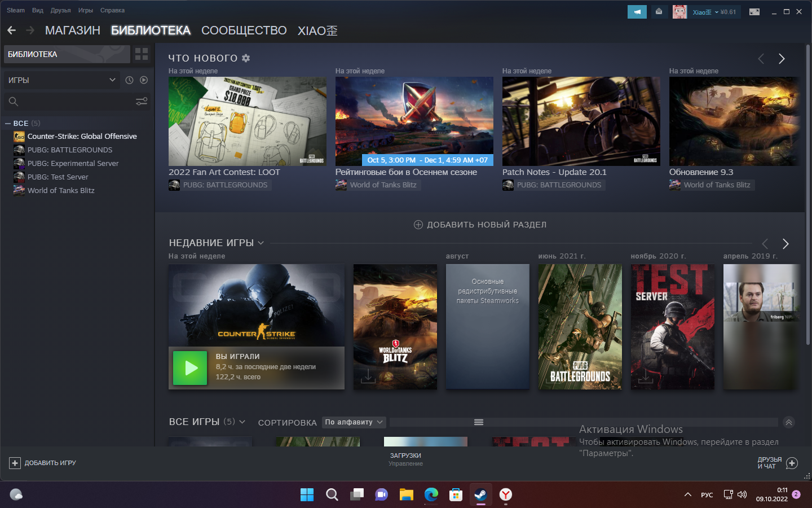Open the Основные редистрибутивные пакеты Steamworks tile
The height and width of the screenshot is (508, 812).
[488, 327]
